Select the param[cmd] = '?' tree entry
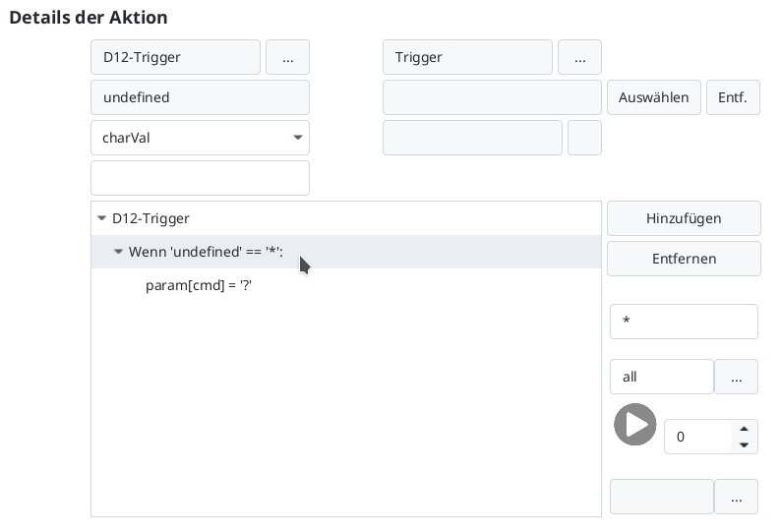This screenshot has height=532, width=781. (x=199, y=285)
